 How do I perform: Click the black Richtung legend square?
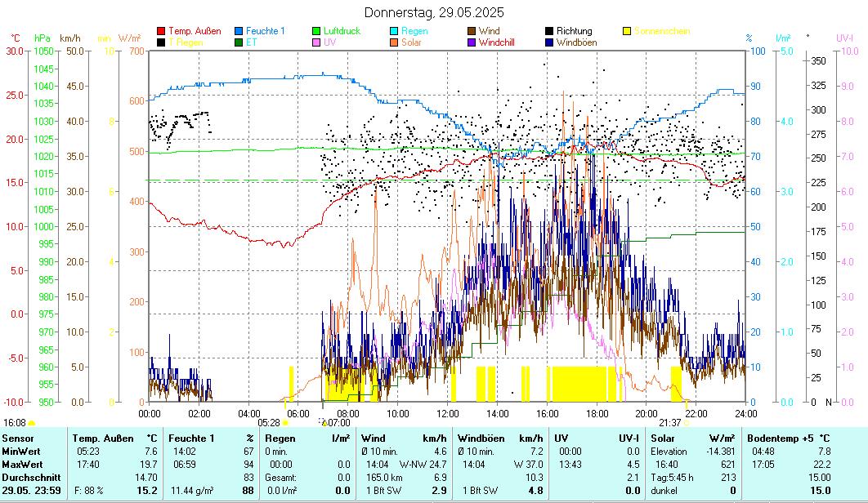(549, 31)
